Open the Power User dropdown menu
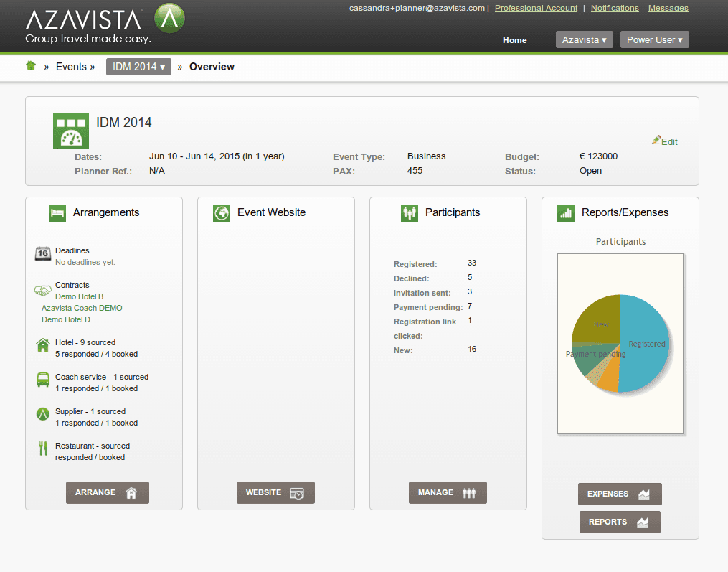 (654, 39)
